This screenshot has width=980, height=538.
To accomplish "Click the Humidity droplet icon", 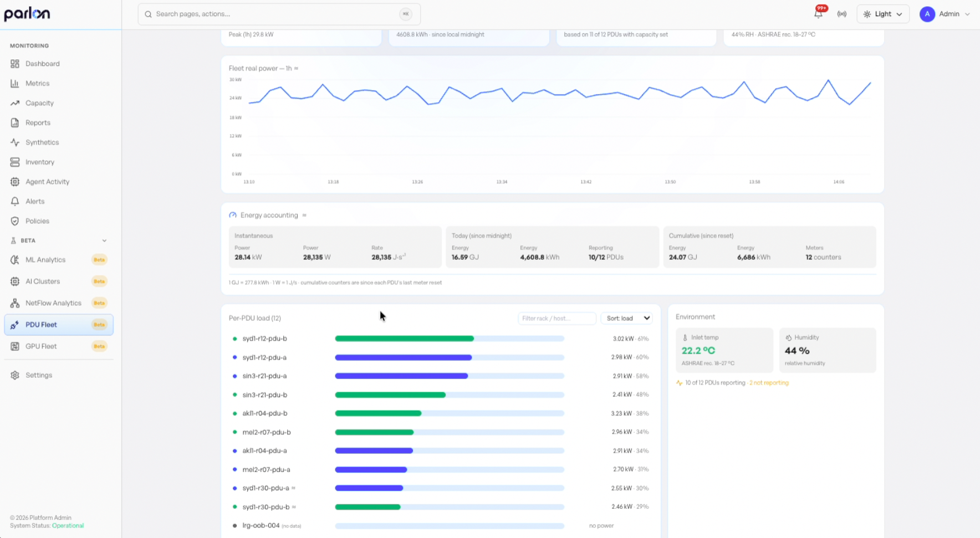I will 789,337.
